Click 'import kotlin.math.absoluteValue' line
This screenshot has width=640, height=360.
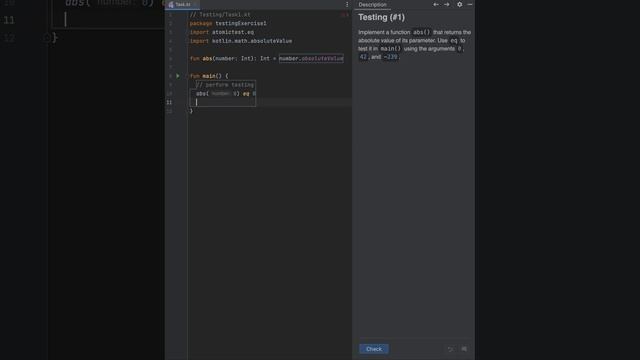[241, 41]
